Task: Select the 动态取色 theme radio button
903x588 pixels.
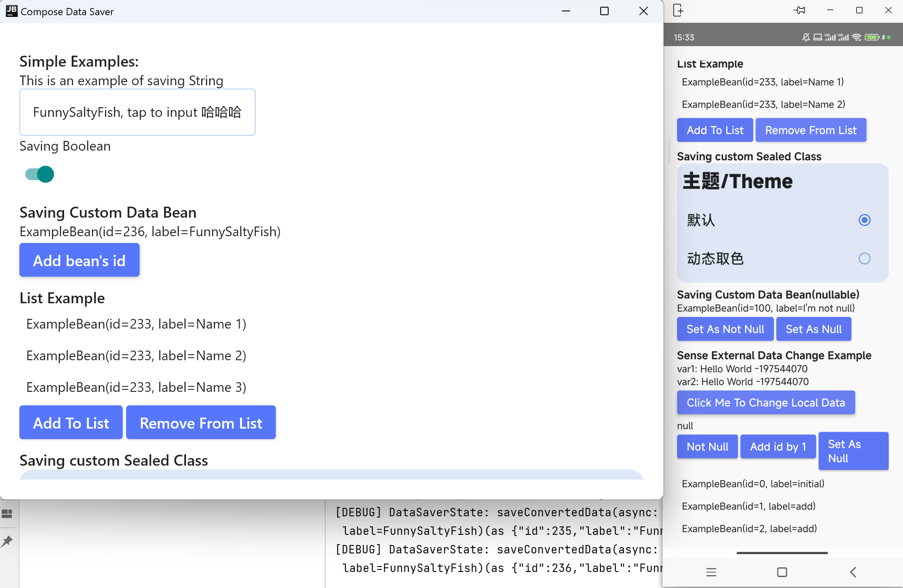Action: (x=864, y=259)
